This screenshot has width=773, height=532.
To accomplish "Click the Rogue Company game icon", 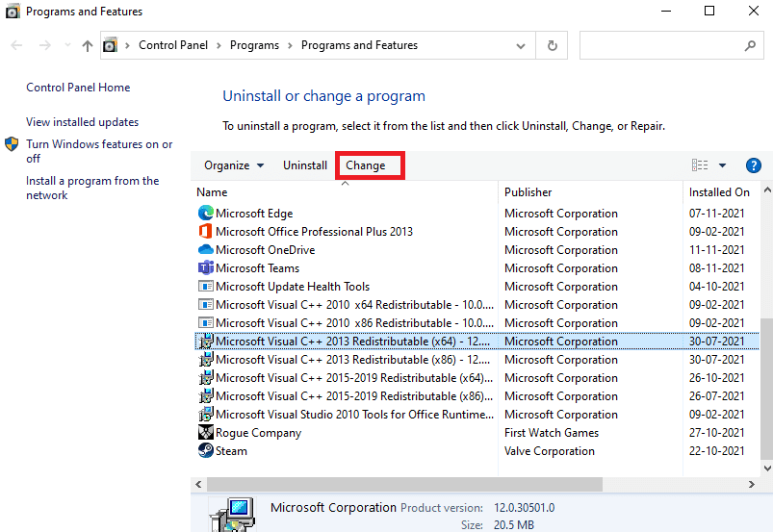I will [206, 432].
